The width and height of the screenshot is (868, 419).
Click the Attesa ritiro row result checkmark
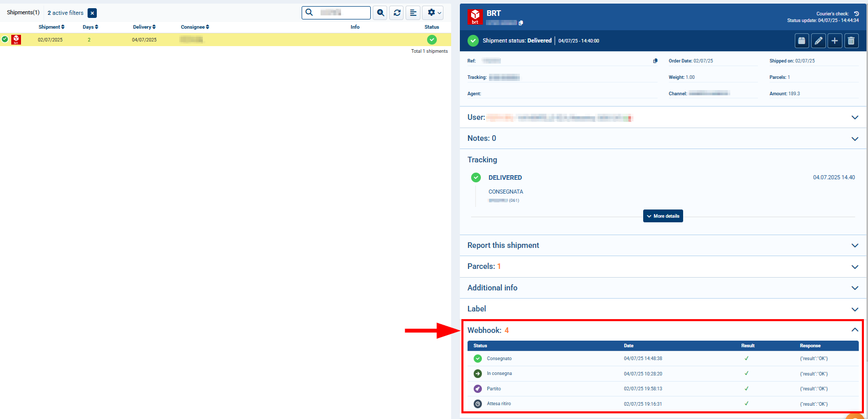pyautogui.click(x=747, y=404)
